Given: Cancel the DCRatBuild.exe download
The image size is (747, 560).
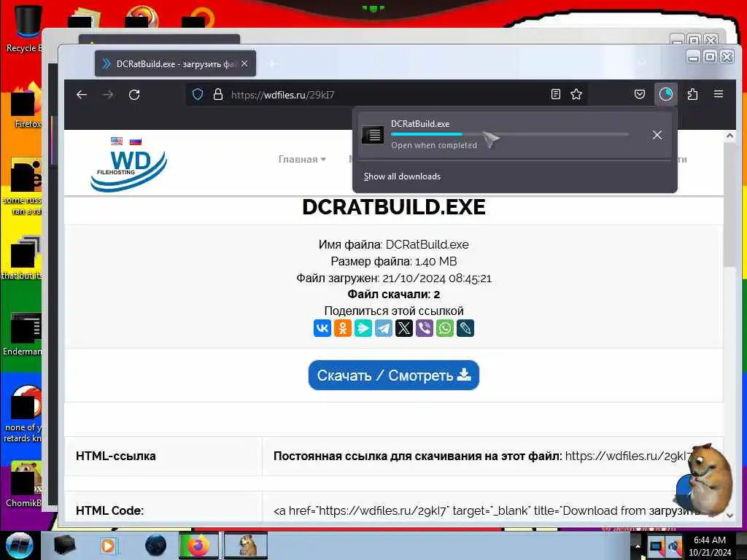Looking at the screenshot, I should [x=657, y=135].
